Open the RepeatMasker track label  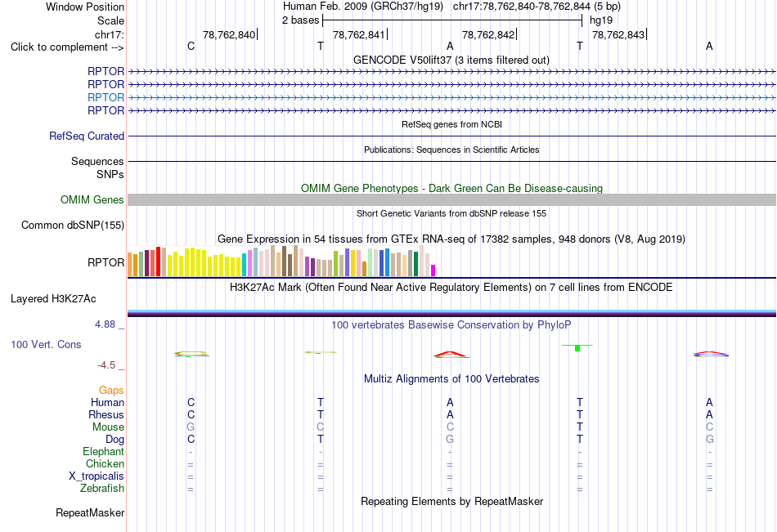[x=90, y=513]
